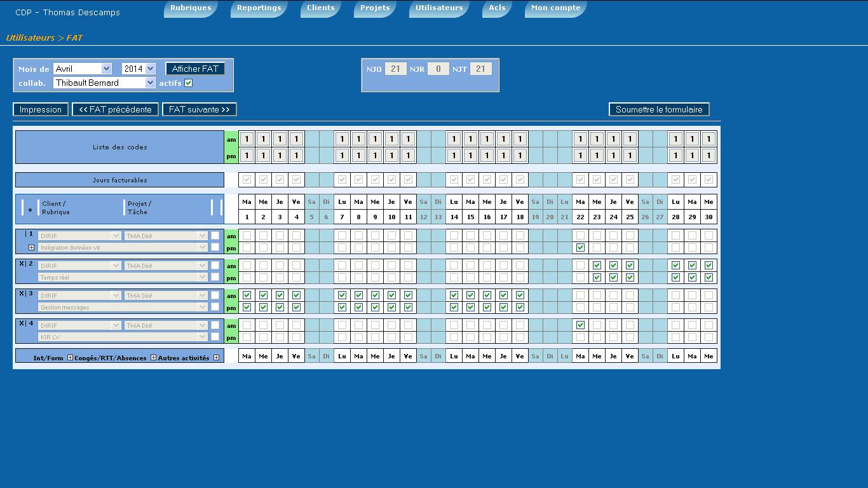Expand Congés/RTT/Absences plus icon
The image size is (868, 488).
(x=153, y=358)
